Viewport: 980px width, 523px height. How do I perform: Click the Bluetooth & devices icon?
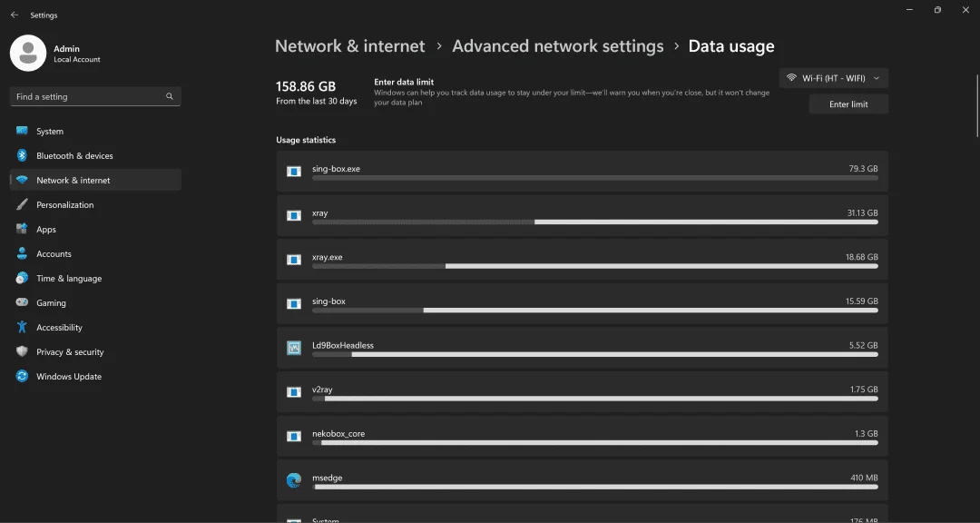pos(22,155)
